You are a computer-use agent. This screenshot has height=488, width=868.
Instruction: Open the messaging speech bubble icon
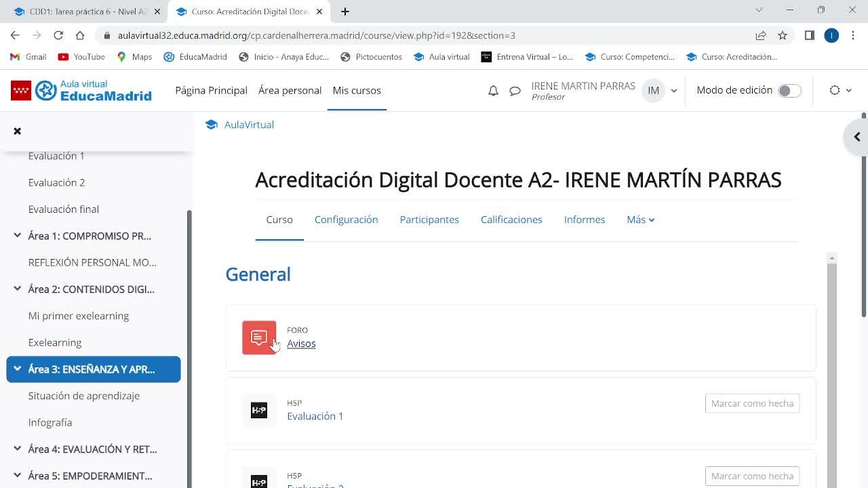[515, 91]
